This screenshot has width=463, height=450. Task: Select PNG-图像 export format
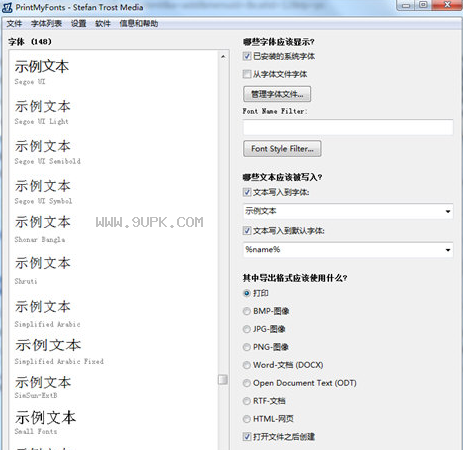[247, 347]
